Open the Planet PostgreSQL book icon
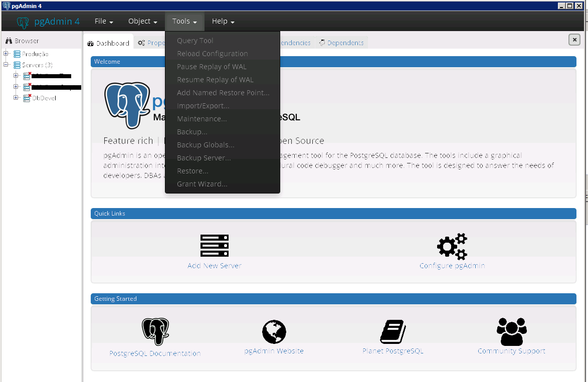Viewport: 588px width, 382px height. coord(393,331)
